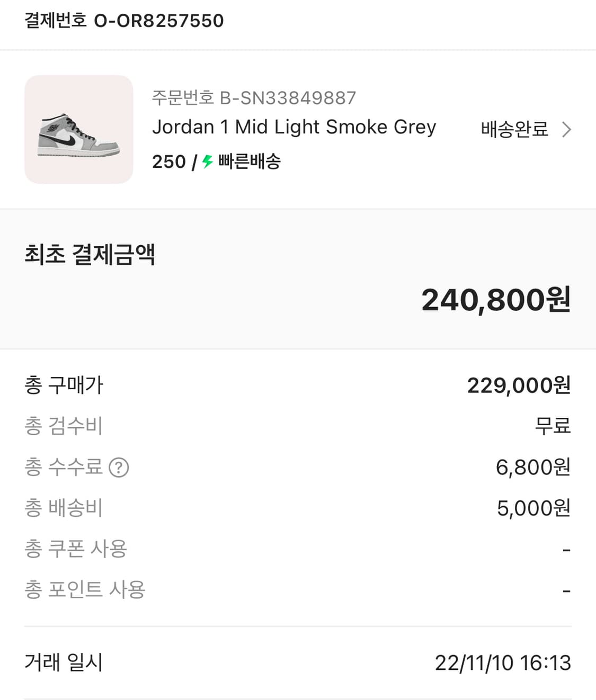This screenshot has height=700, width=596.
Task: Select the 거래 일시 transaction date label
Action: point(64,662)
